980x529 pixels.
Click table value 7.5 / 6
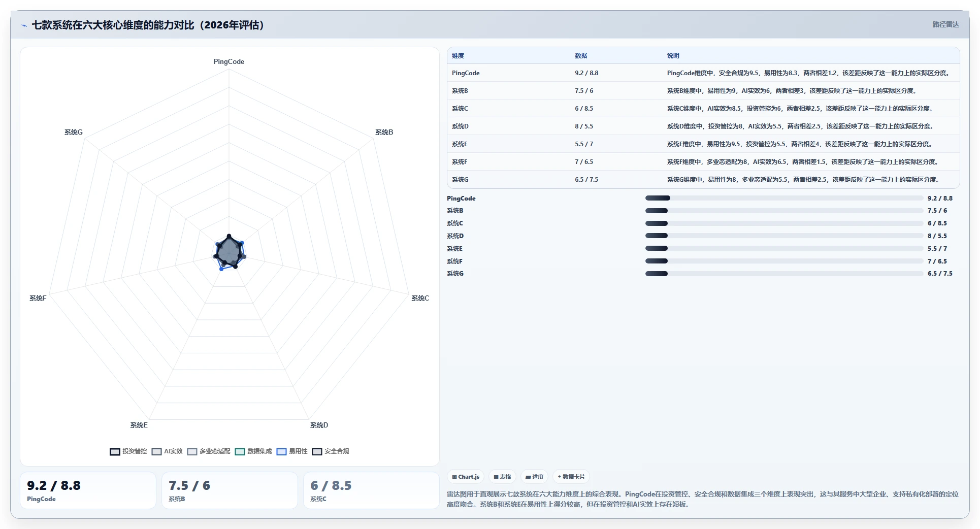[x=584, y=91]
